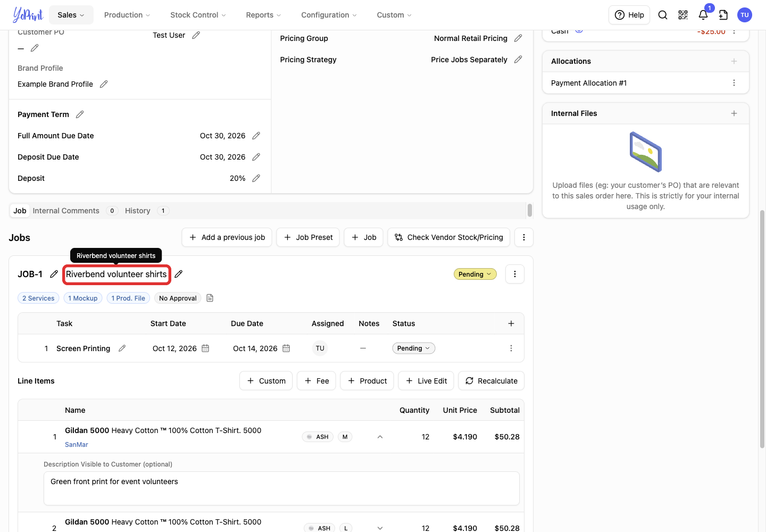Open Screen Printing task options menu

[511, 348]
